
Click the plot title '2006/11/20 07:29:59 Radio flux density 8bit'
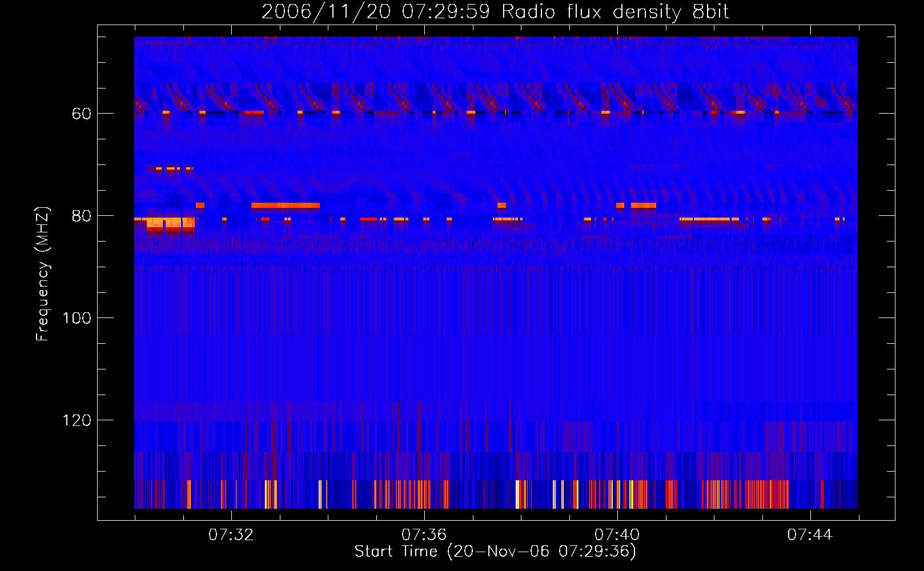click(495, 11)
